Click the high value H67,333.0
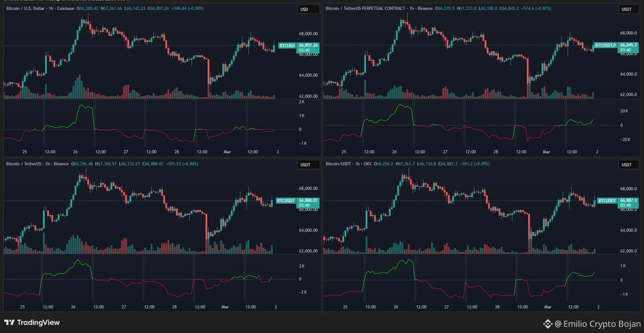Image resolution: width=644 pixels, height=333 pixels. tap(467, 8)
